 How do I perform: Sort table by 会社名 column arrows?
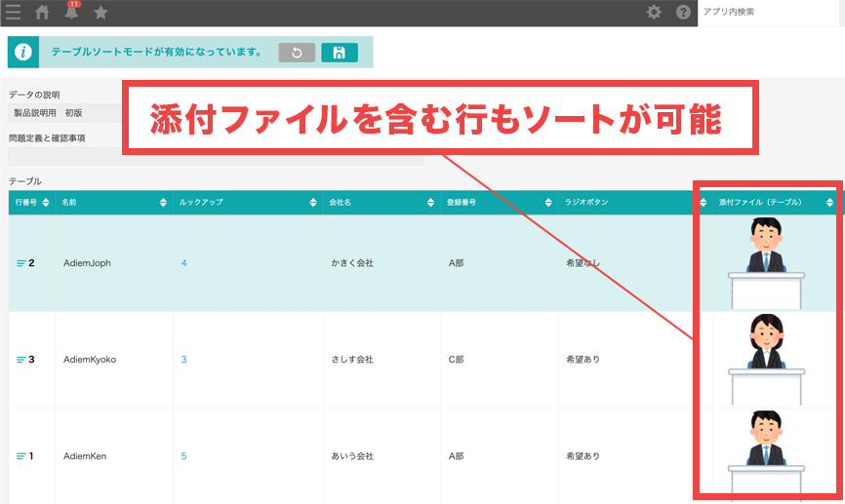430,203
